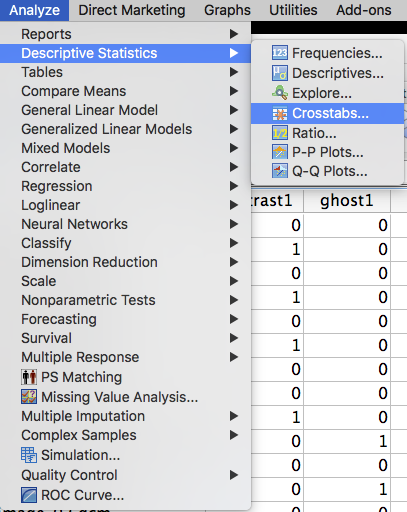The width and height of the screenshot is (407, 512).
Task: Click the Frequencies icon in submenu
Action: point(280,53)
